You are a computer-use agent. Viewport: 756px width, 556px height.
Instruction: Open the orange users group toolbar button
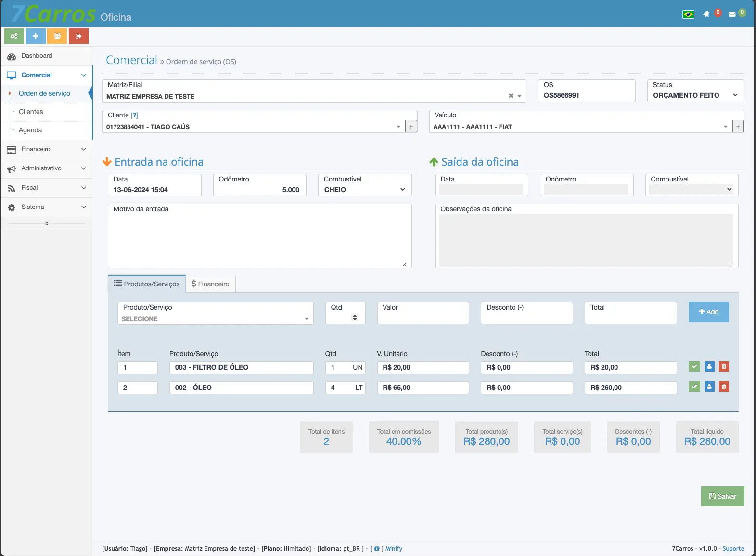pos(57,36)
